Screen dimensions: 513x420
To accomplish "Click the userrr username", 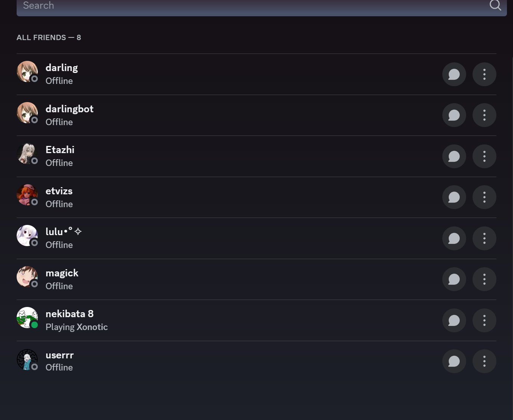I will (x=60, y=355).
